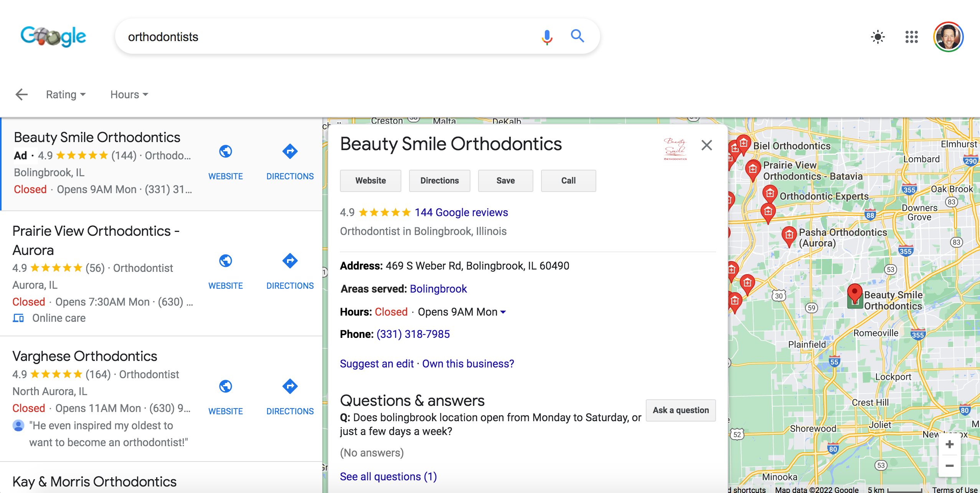Get directions icon for Prairie View Orthodontics

[x=290, y=261]
